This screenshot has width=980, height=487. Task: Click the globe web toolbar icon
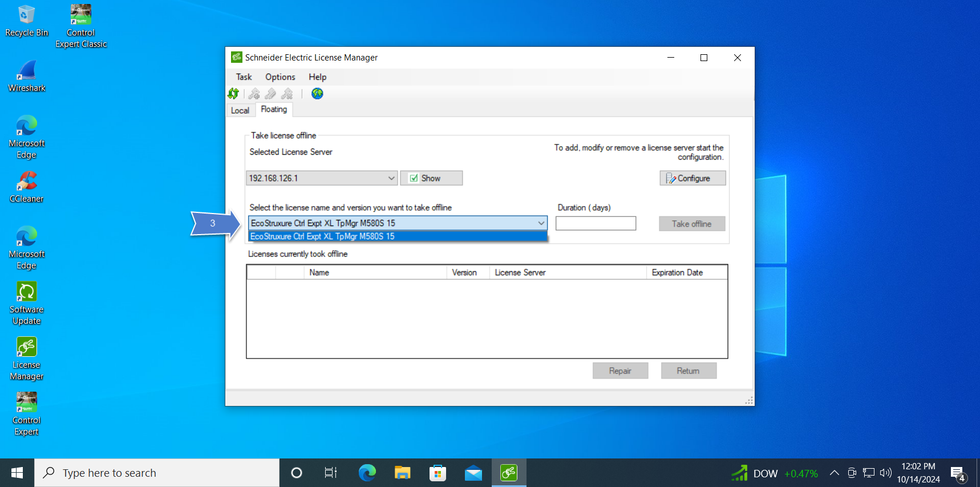pos(317,94)
